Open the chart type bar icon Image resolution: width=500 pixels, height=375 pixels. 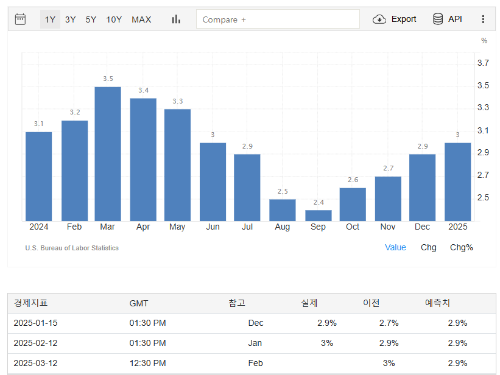176,19
